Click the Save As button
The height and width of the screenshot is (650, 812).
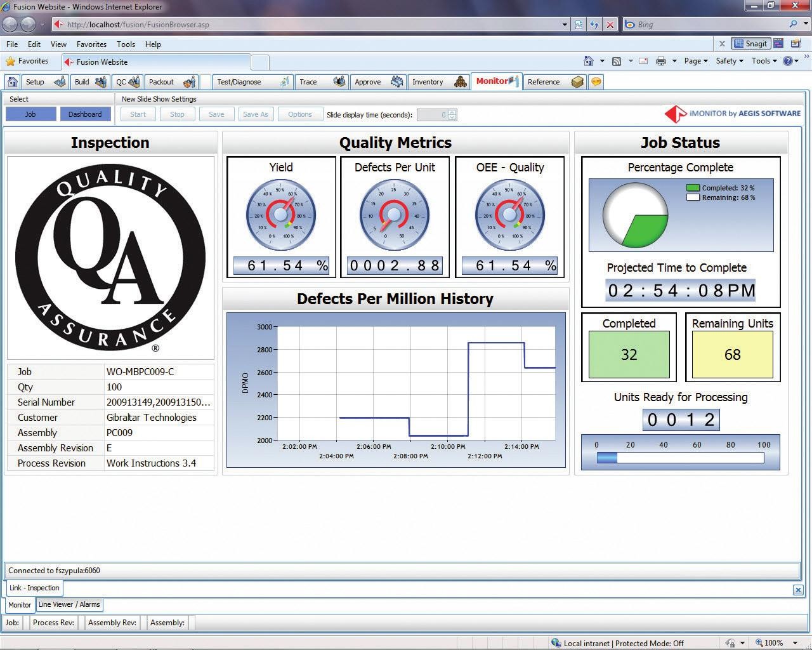256,114
